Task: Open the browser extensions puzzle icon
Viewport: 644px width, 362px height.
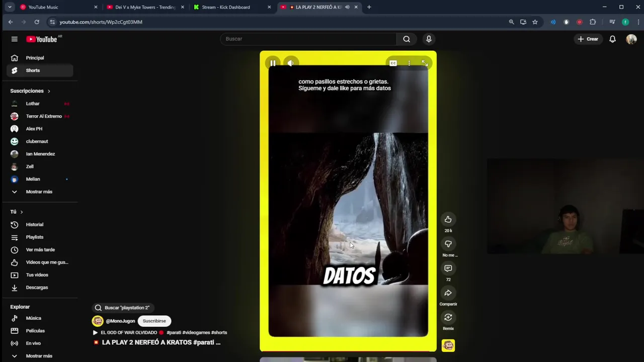Action: (x=593, y=22)
